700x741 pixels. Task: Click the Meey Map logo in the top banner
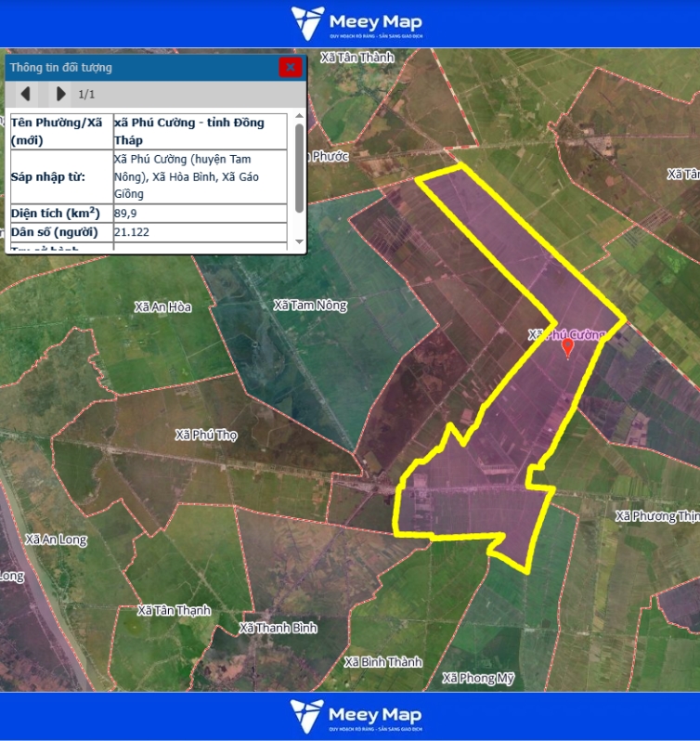point(356,23)
